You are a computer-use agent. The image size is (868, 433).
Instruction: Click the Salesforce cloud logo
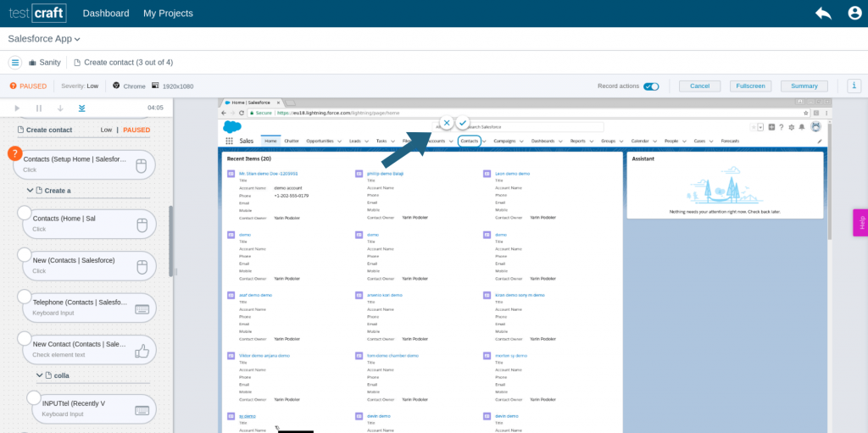[x=232, y=126]
